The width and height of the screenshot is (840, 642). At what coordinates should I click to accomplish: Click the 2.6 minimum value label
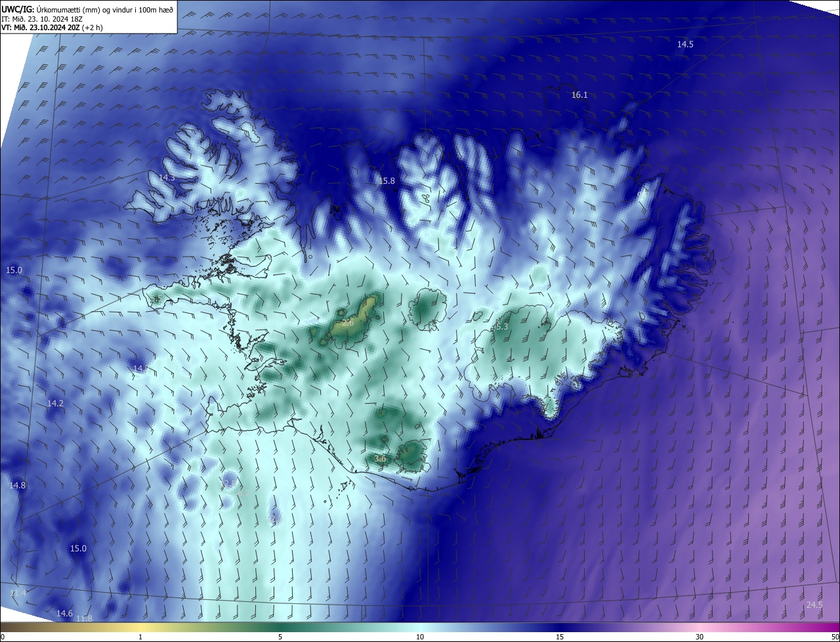[x=348, y=323]
